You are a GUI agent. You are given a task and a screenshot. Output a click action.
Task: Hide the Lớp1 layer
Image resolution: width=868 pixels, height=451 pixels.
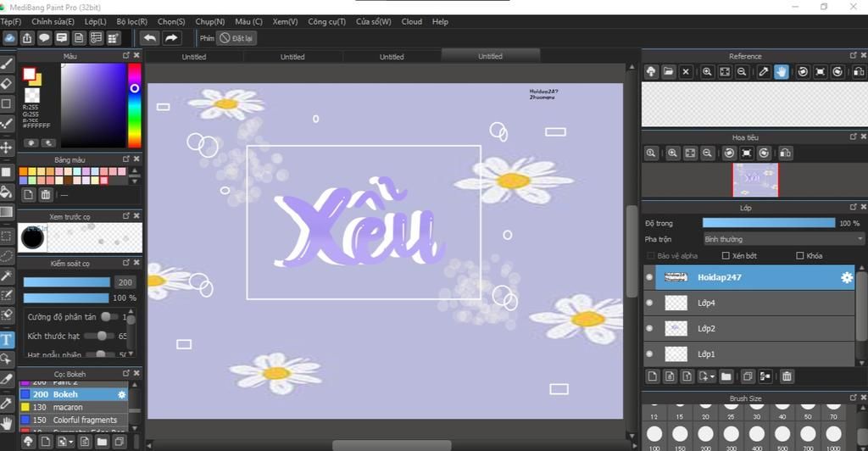(x=649, y=354)
